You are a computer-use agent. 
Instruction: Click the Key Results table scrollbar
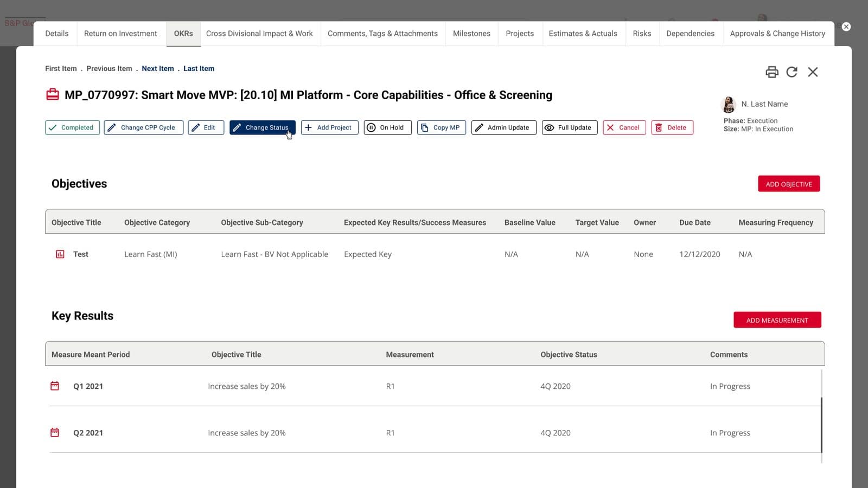click(821, 425)
